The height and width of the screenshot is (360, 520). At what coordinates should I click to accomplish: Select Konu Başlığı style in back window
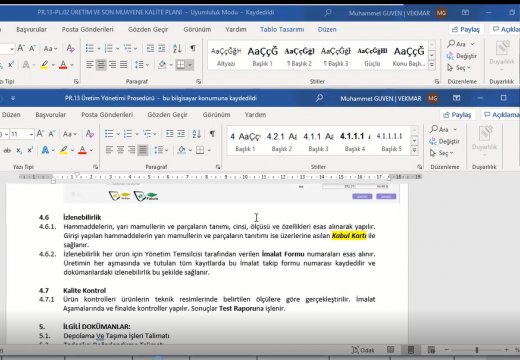(x=409, y=56)
